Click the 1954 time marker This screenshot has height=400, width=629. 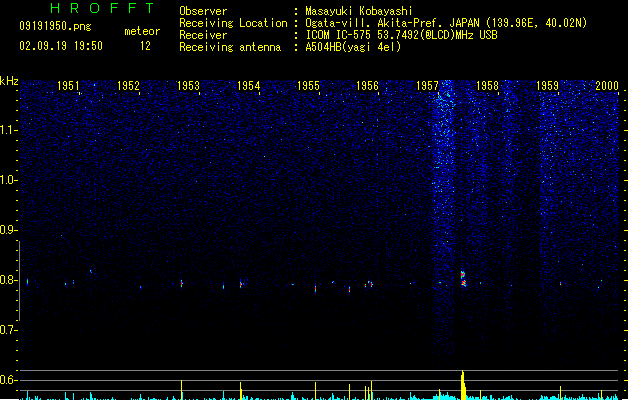(x=248, y=86)
